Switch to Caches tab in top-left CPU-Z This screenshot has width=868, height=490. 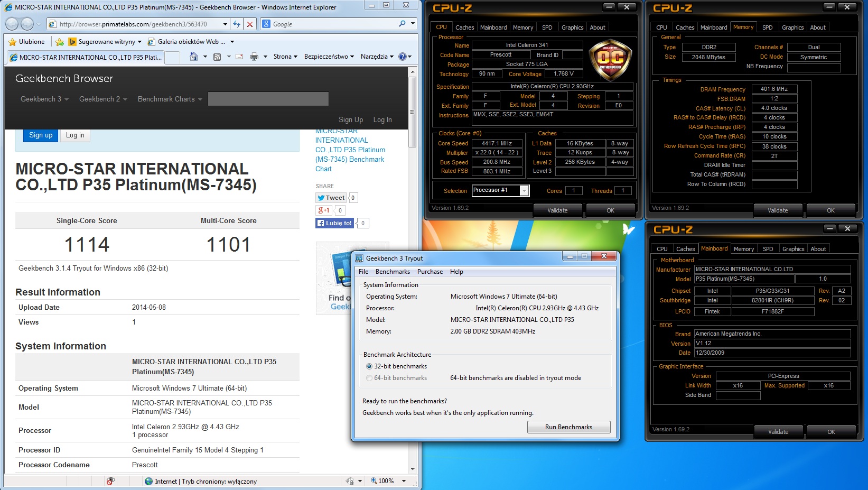pos(464,27)
